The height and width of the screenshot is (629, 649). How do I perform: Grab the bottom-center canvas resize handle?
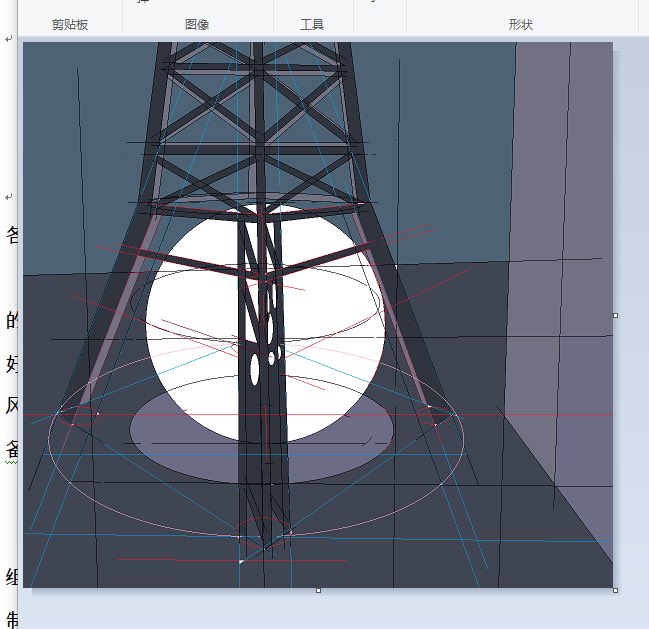pyautogui.click(x=318, y=591)
